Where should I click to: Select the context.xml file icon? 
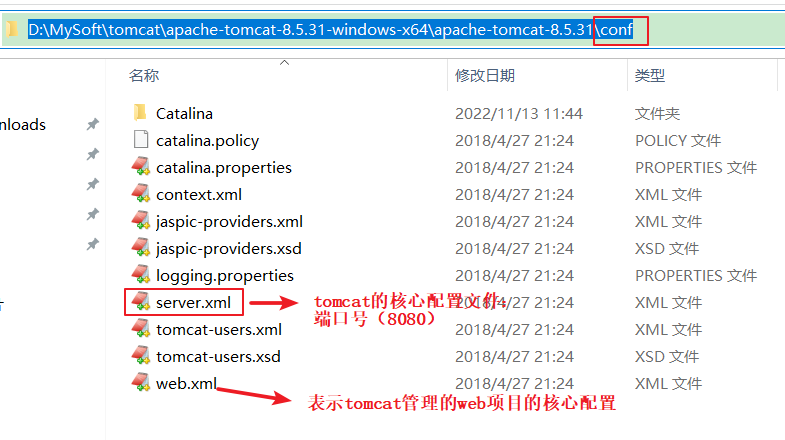point(141,194)
